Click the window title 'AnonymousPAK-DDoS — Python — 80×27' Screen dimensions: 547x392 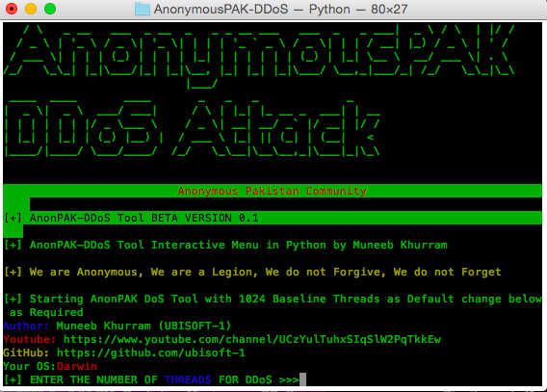tap(281, 9)
